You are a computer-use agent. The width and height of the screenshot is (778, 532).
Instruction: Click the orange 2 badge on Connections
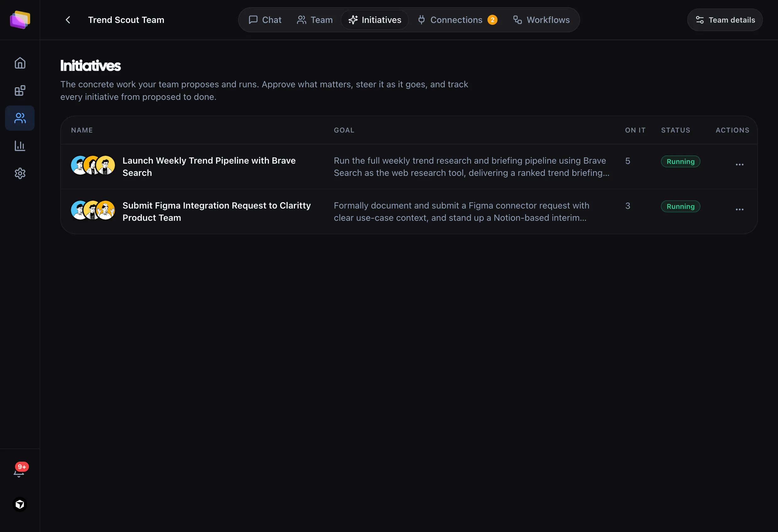point(492,20)
